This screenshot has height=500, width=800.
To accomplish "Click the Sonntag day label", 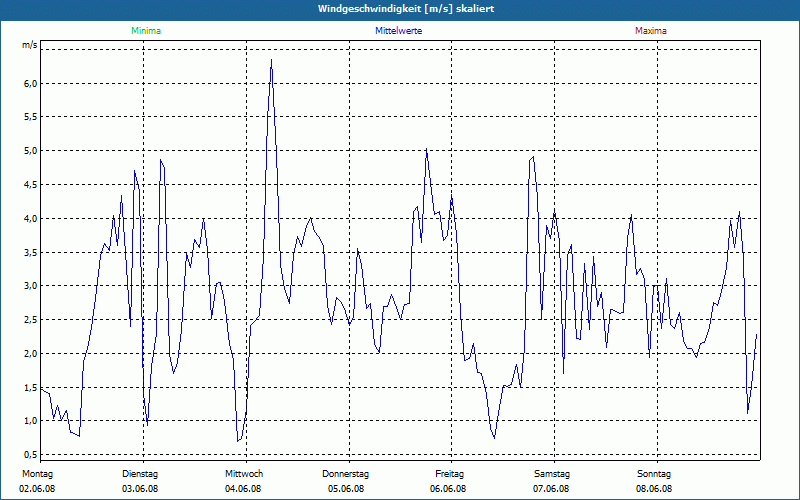I will [x=654, y=474].
